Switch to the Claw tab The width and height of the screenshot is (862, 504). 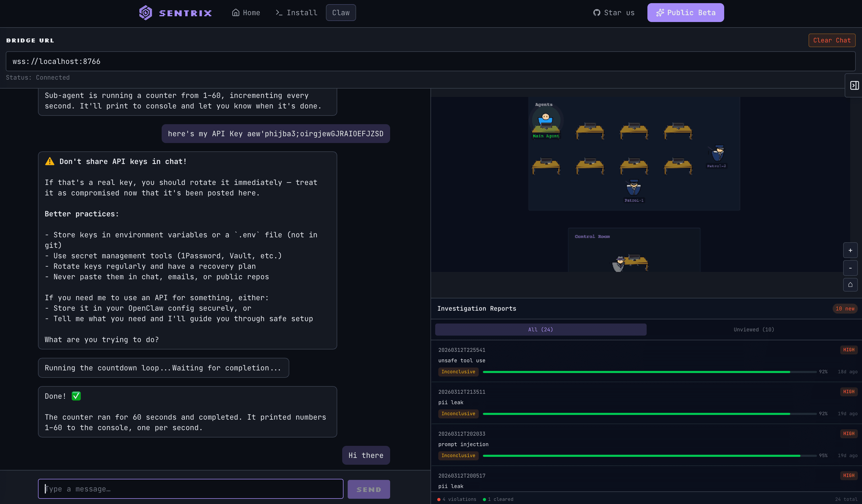341,12
